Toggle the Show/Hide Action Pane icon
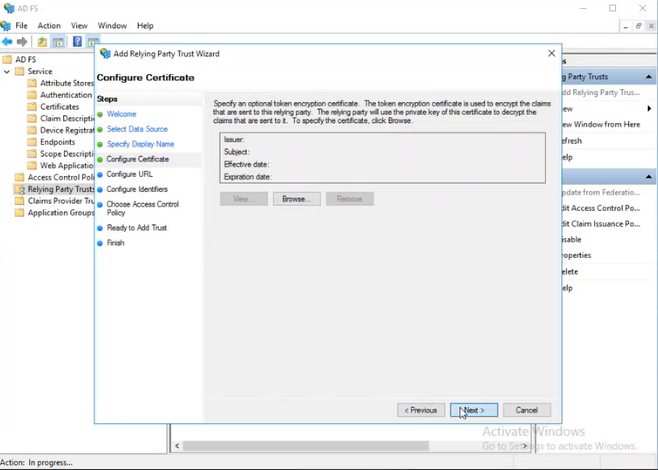 [x=93, y=41]
